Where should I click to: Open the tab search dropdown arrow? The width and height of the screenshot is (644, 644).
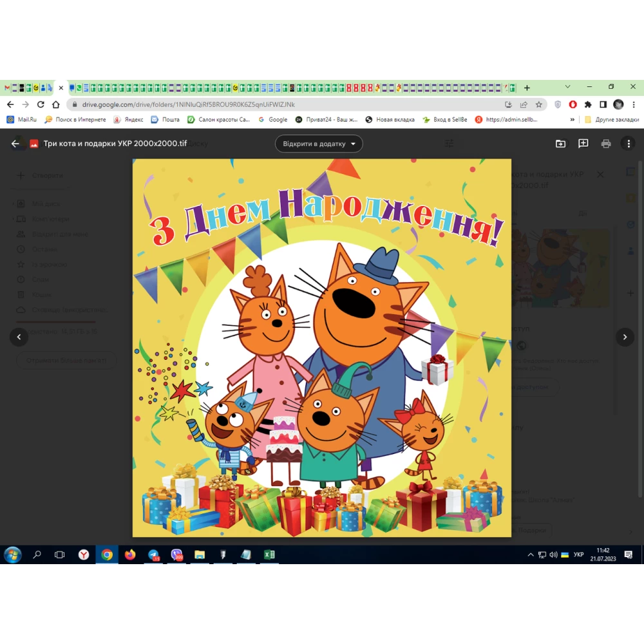coord(567,87)
